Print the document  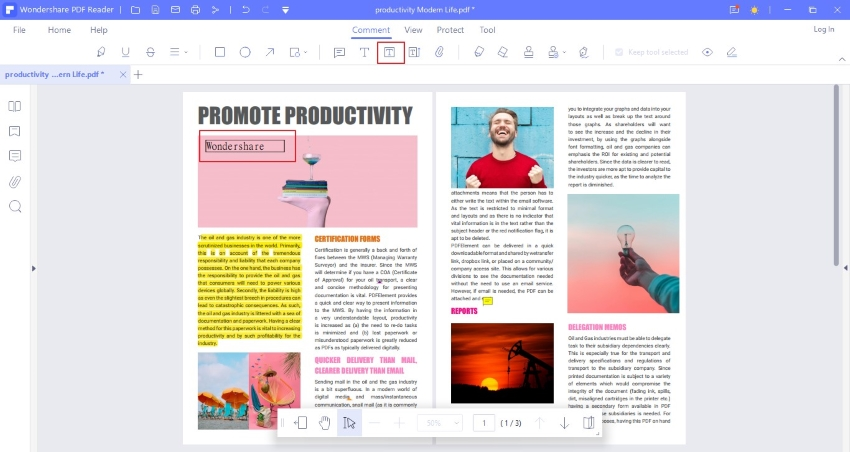[x=195, y=10]
